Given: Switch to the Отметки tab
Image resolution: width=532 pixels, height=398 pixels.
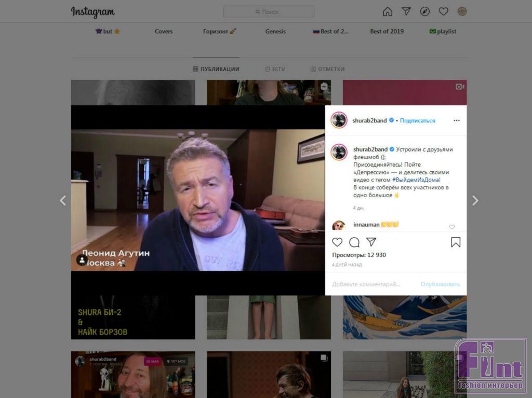Looking at the screenshot, I should [x=327, y=69].
